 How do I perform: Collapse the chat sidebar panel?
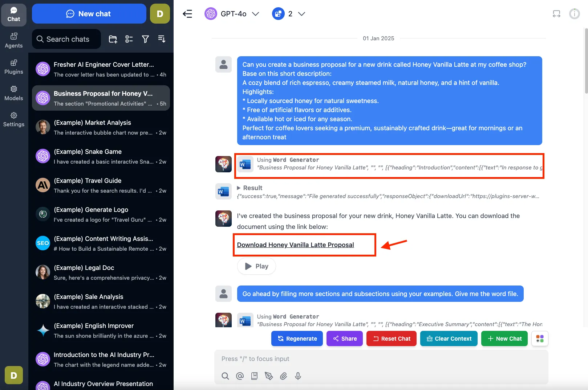click(187, 14)
